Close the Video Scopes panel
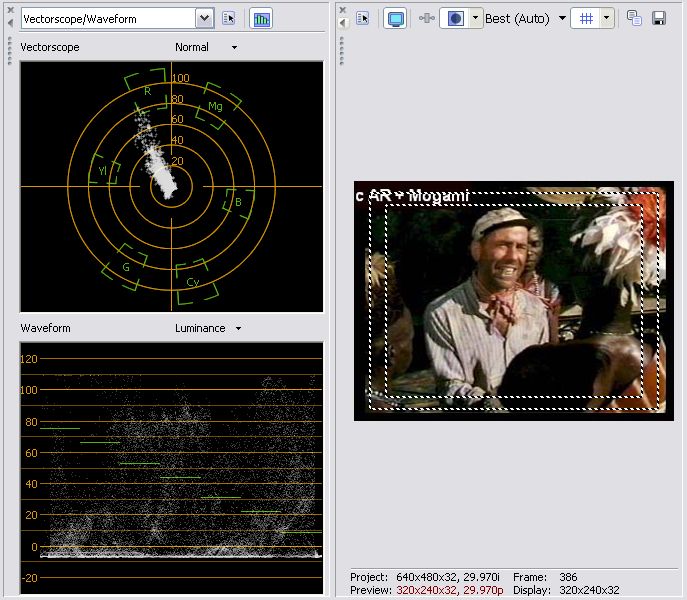This screenshot has height=600, width=687. pos(11,10)
